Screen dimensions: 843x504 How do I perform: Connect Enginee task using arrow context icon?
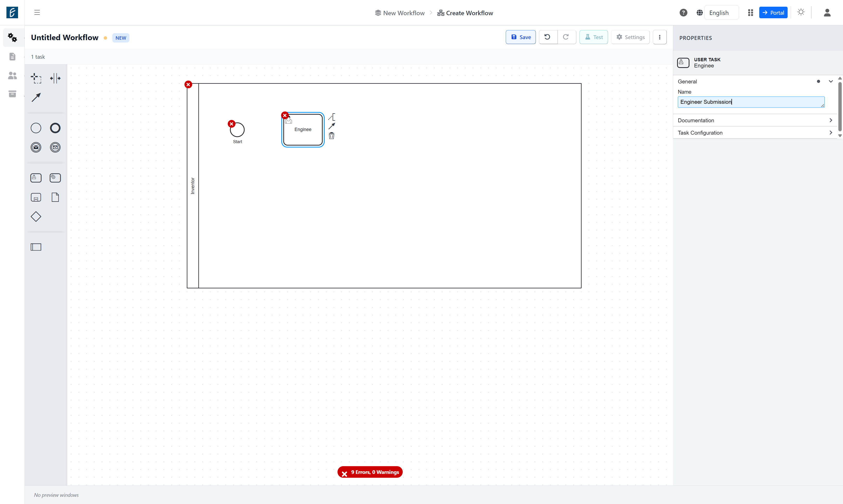332,126
